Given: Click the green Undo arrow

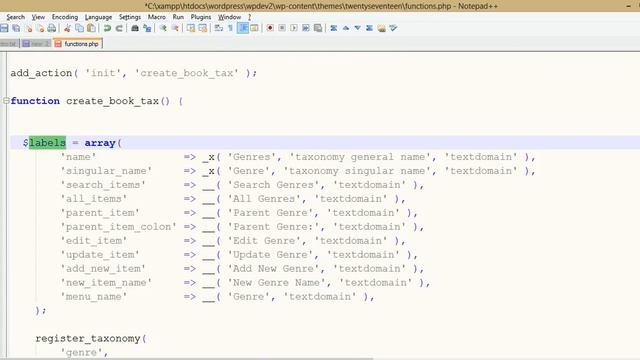Looking at the screenshot, I should pyautogui.click(x=107, y=28).
